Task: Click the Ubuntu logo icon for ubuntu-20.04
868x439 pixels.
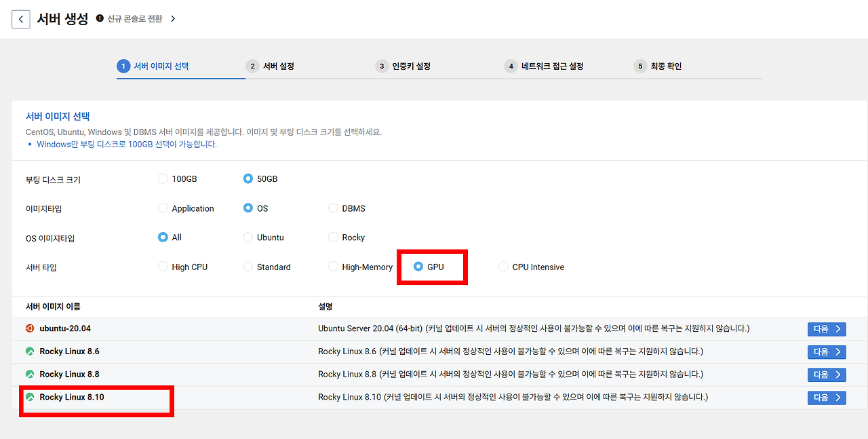Action: click(x=30, y=328)
